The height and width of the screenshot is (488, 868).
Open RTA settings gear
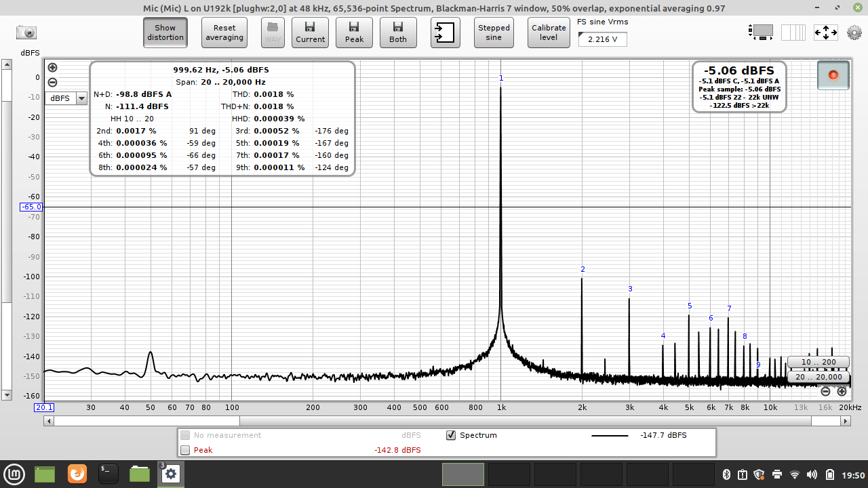[x=854, y=32]
